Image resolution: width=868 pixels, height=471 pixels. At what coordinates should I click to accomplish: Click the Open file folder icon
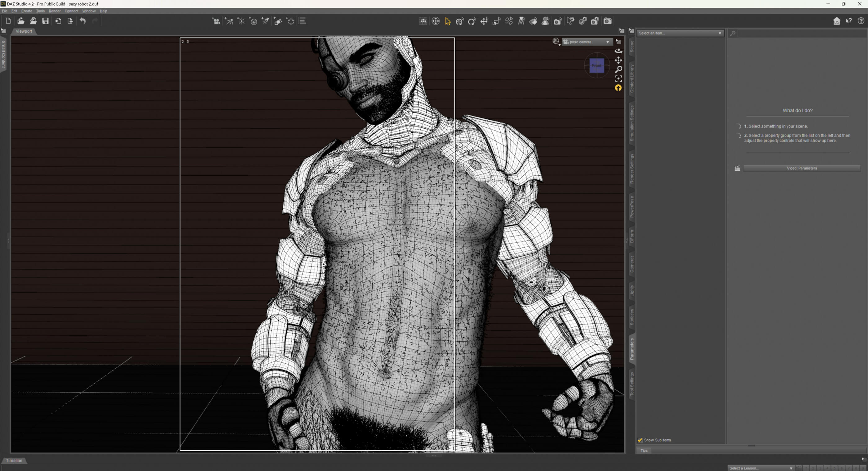click(x=21, y=21)
